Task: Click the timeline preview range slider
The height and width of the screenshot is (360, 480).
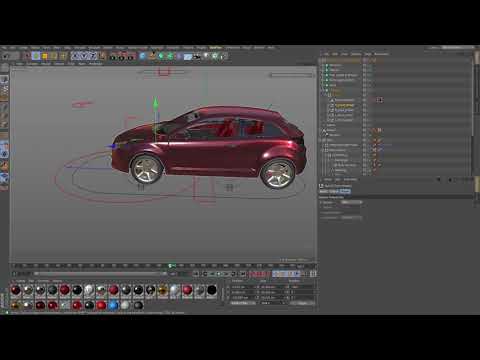Action: 100,274
